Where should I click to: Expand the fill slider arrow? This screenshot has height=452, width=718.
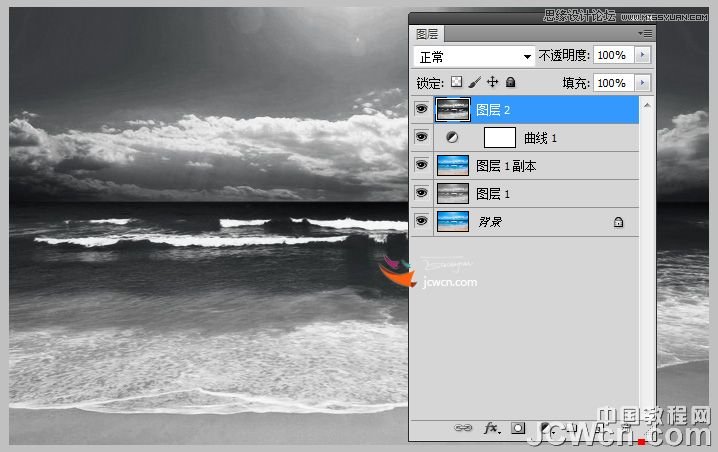(642, 83)
